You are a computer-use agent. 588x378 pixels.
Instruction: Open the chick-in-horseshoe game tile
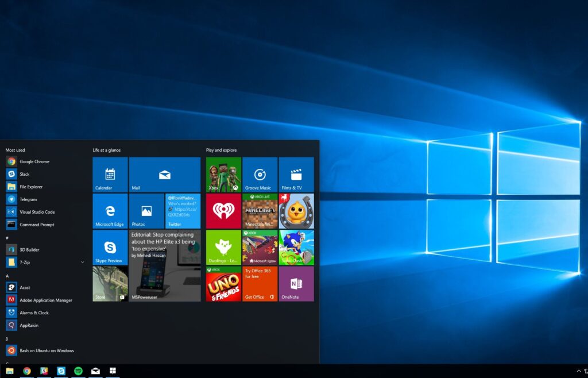296,211
